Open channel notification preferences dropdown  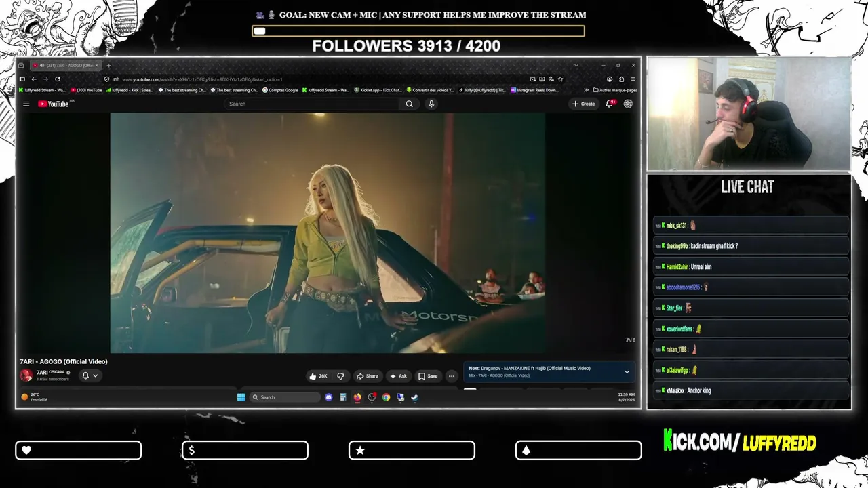click(90, 375)
